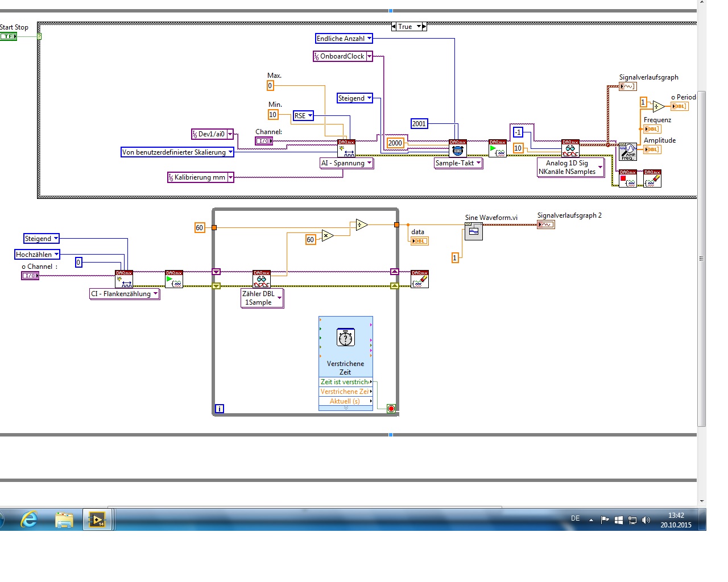This screenshot has width=728, height=582.
Task: Select the DAQmx Read analog node
Action: point(570,148)
